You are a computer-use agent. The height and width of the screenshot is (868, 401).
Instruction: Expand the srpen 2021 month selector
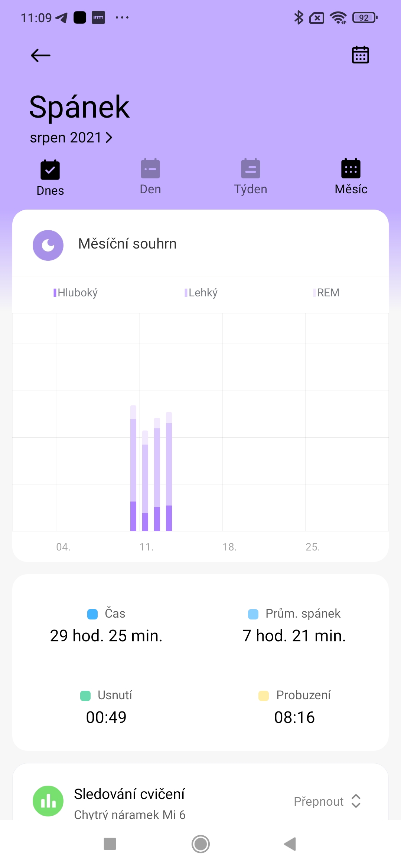71,138
